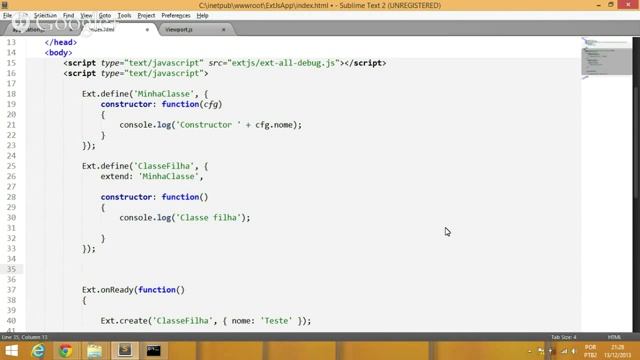
Task: Open the Windows Start menu
Action: coord(11,351)
